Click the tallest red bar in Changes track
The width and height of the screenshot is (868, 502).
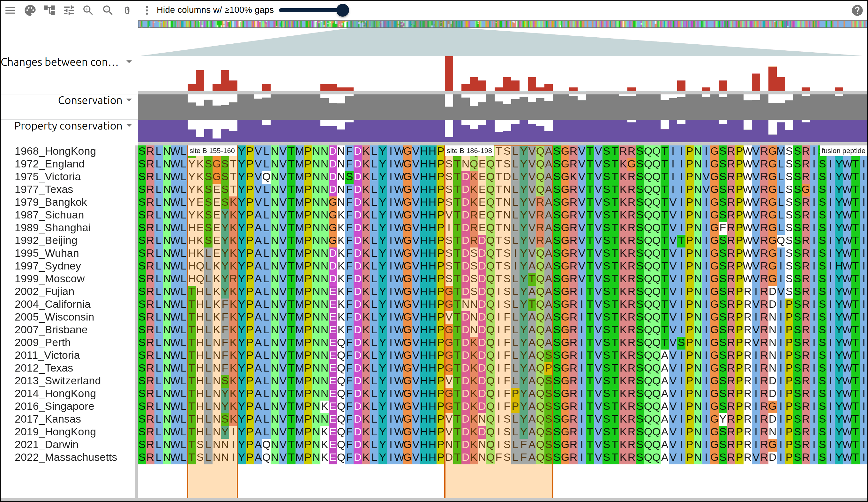click(x=449, y=74)
